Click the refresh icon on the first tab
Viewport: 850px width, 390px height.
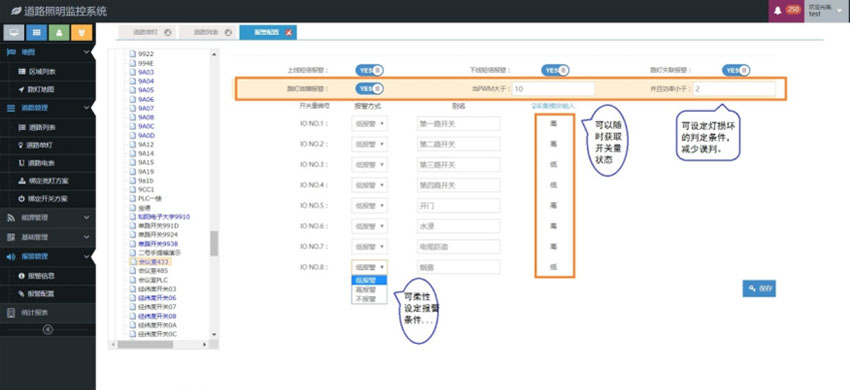(x=168, y=33)
